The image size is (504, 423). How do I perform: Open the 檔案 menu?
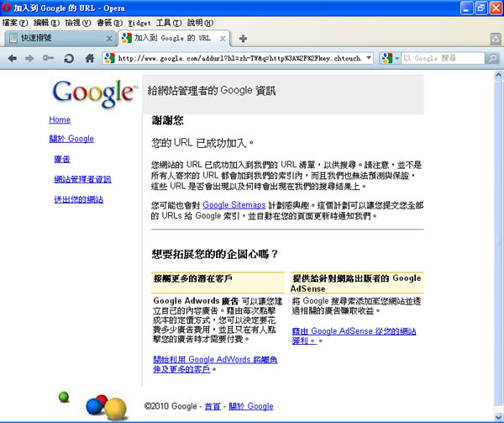point(15,23)
